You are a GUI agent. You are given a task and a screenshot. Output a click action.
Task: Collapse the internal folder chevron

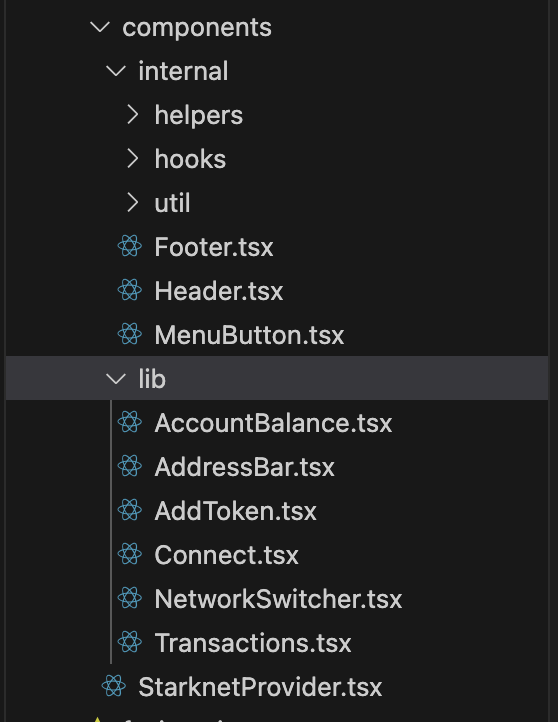coord(116,70)
